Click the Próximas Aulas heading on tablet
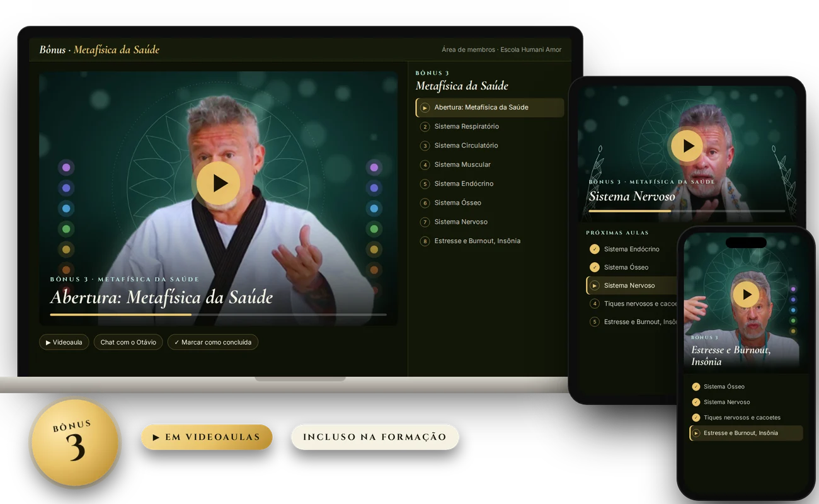The height and width of the screenshot is (504, 819). point(617,232)
